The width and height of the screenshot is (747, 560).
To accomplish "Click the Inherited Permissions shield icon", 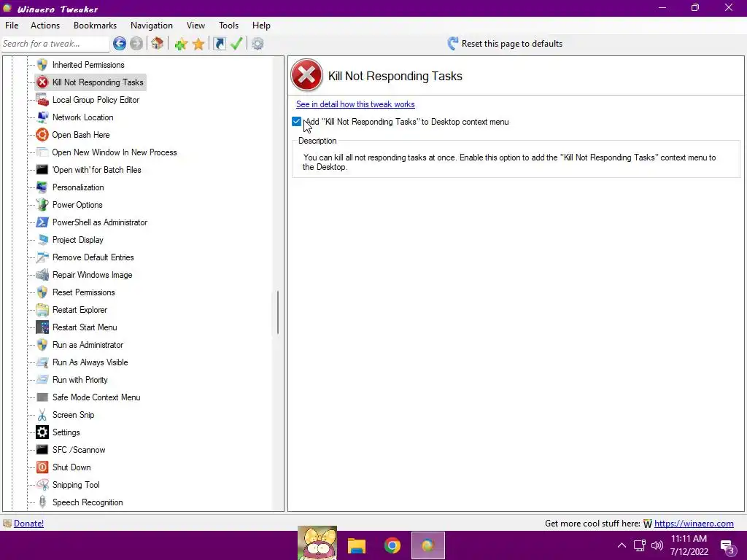I will 42,65.
